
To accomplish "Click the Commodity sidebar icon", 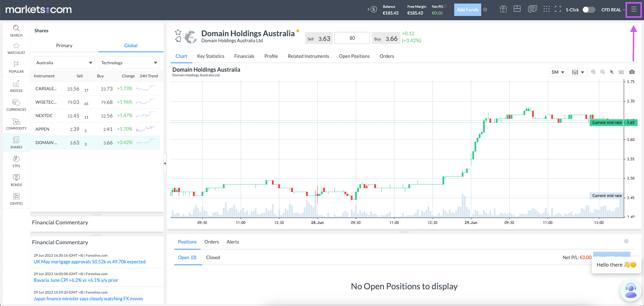I will tap(16, 124).
